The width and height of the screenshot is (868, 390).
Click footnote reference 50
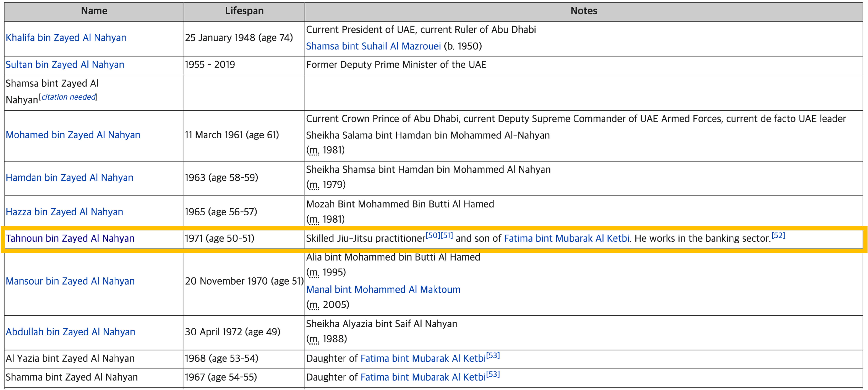pos(433,235)
